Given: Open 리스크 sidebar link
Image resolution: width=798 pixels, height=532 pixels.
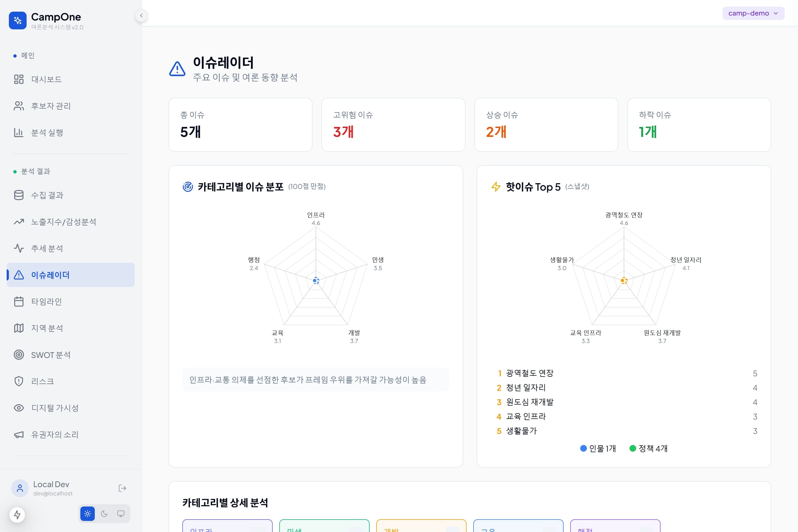Looking at the screenshot, I should 71,381.
